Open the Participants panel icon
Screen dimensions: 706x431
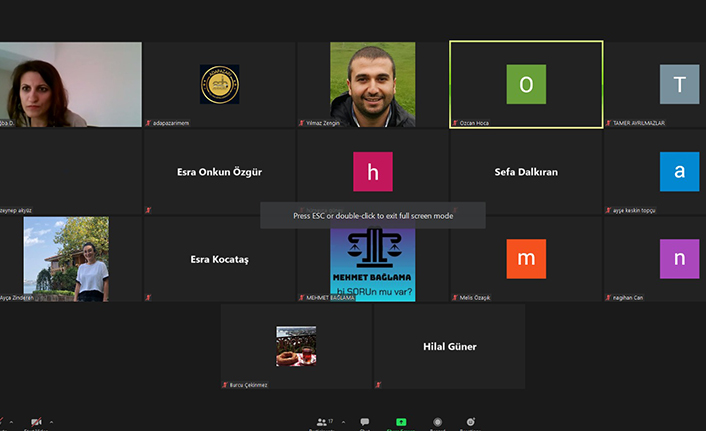(x=320, y=422)
